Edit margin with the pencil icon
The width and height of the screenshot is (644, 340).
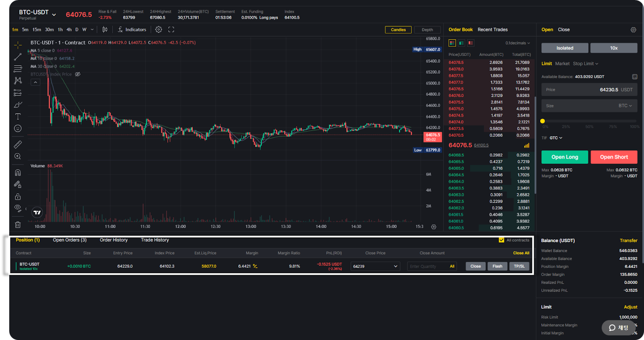click(255, 266)
